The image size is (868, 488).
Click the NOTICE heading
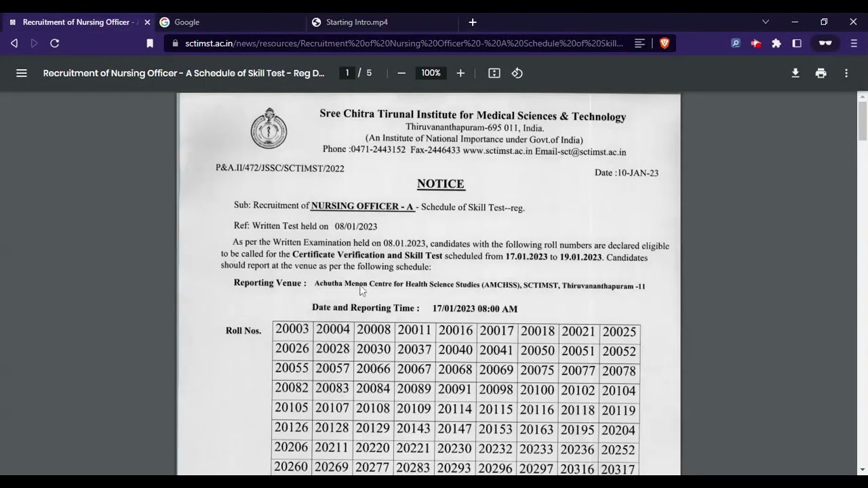point(441,184)
